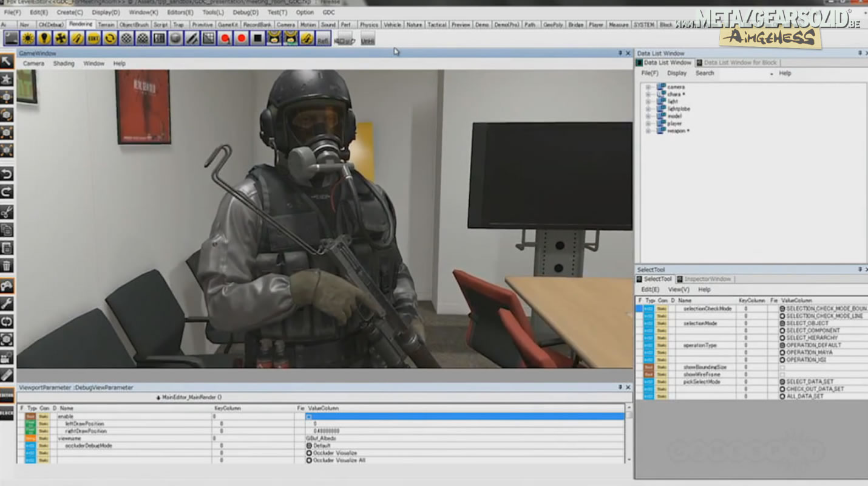Open Camera menu in GameWindow
This screenshot has height=486, width=868.
[33, 63]
